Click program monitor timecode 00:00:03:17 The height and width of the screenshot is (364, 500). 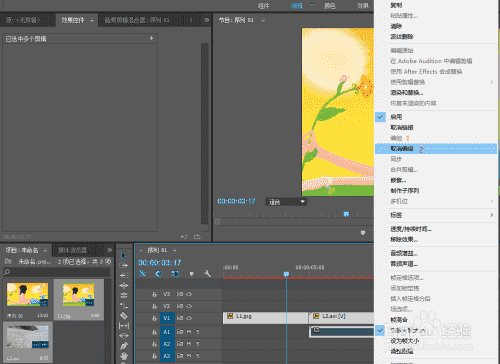236,201
